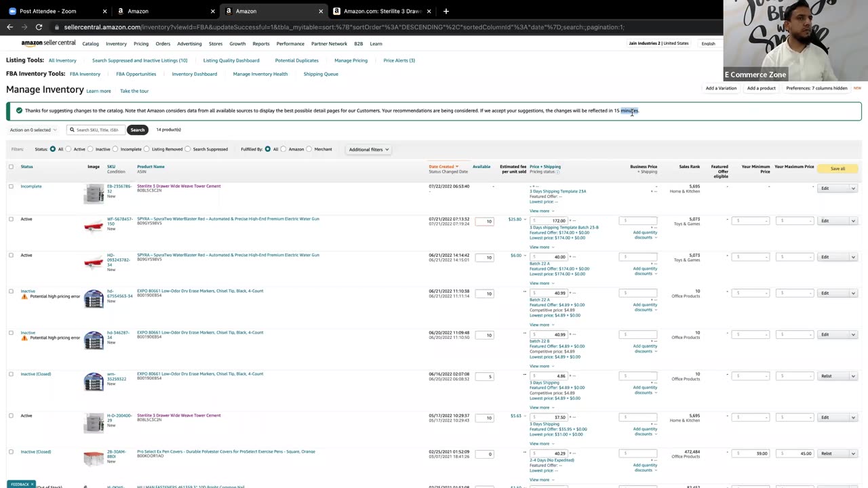Open the Orders menu

[163, 43]
